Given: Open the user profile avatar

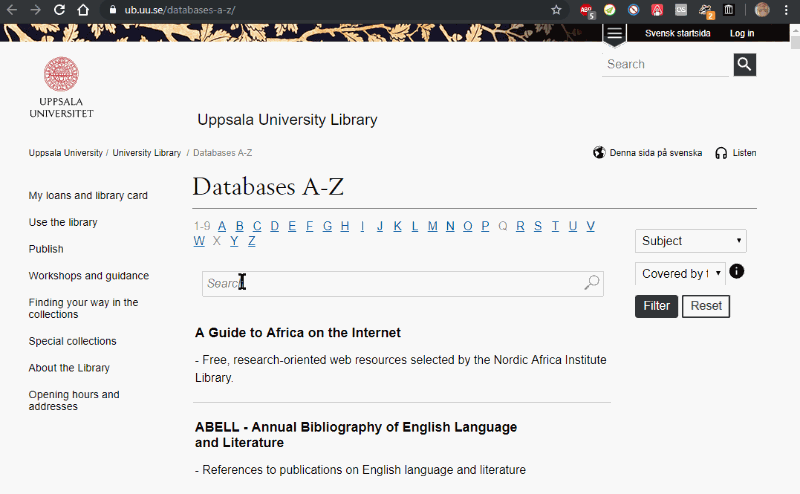Looking at the screenshot, I should 762,10.
